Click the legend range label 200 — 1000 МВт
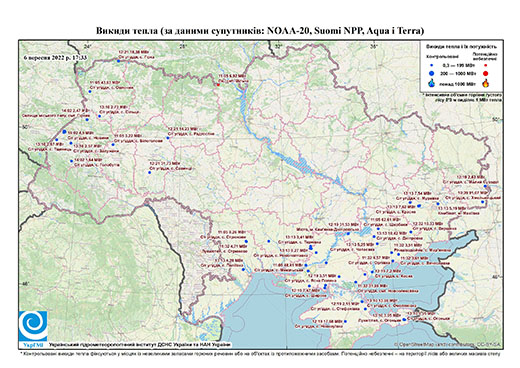 (x=457, y=74)
